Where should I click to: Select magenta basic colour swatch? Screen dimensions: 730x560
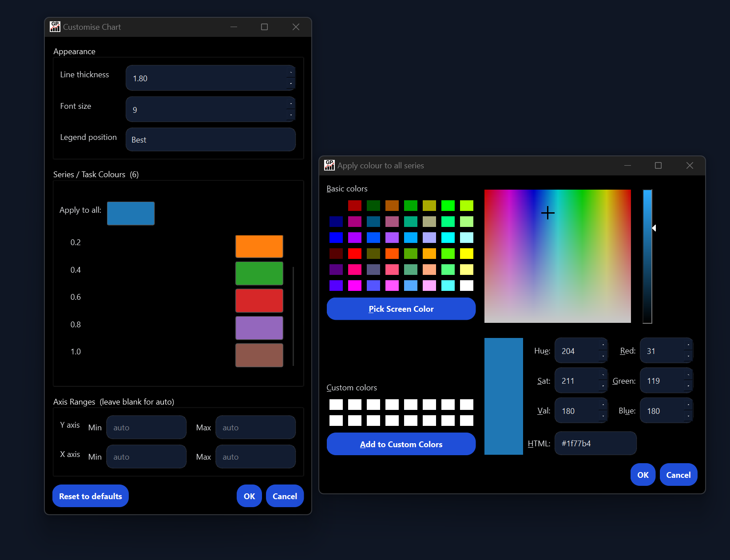click(x=355, y=286)
